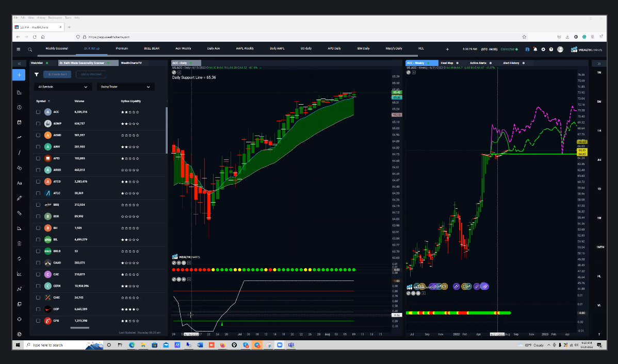The height and width of the screenshot is (364, 618).
Task: Click the indicator settings icon on ACC Daily chart
Action: (x=174, y=73)
